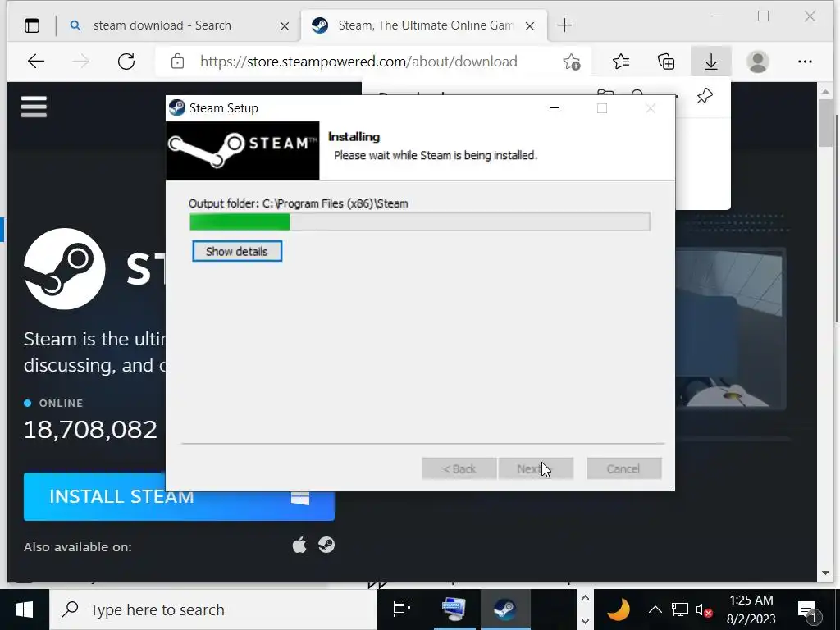Click the INSTALL STEAM button on the webpage

coord(179,496)
